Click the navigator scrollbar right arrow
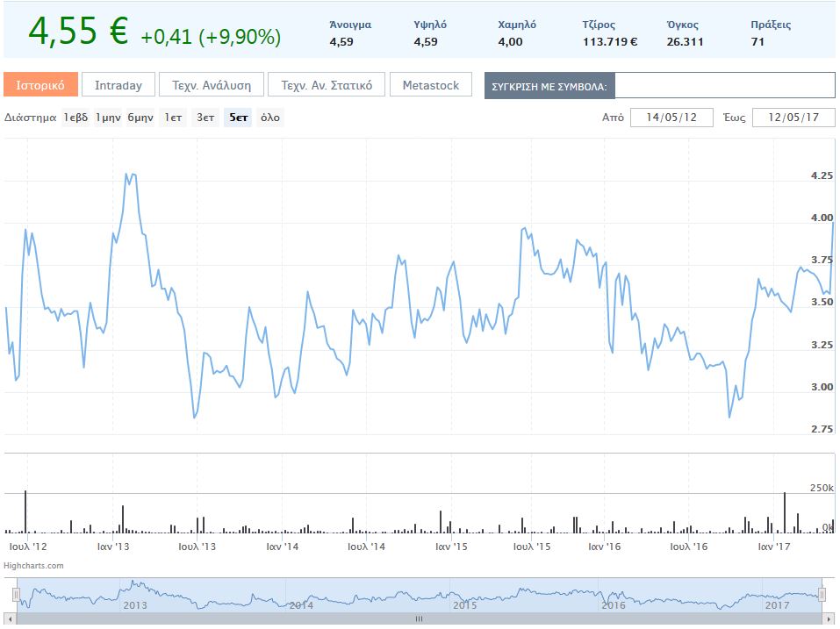Screen dimensions: 840x629 [x=829, y=618]
